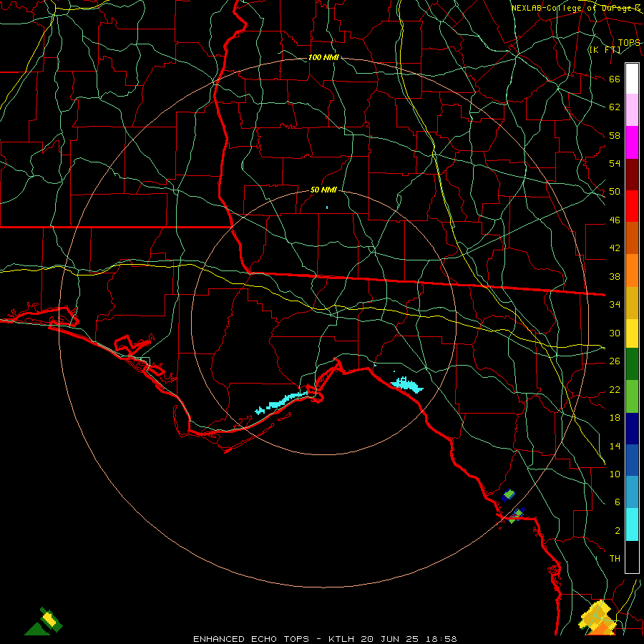The image size is (644, 644).
Task: Click the green and yellow echo in the bottom-left corner
Action: 45,622
